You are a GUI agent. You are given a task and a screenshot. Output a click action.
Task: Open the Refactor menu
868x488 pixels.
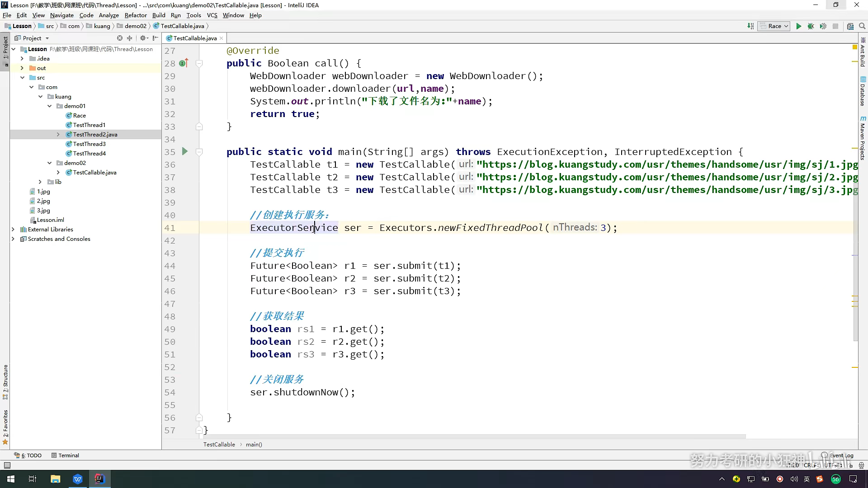(x=136, y=15)
